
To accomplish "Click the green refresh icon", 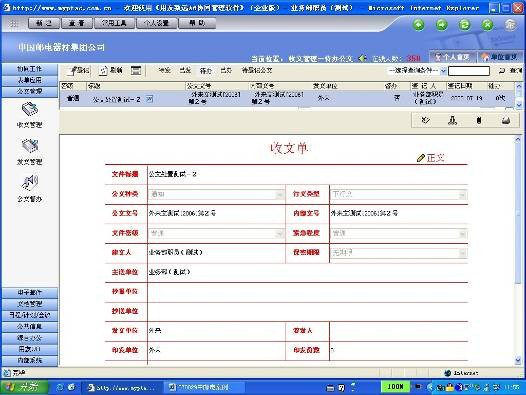I will [465, 24].
